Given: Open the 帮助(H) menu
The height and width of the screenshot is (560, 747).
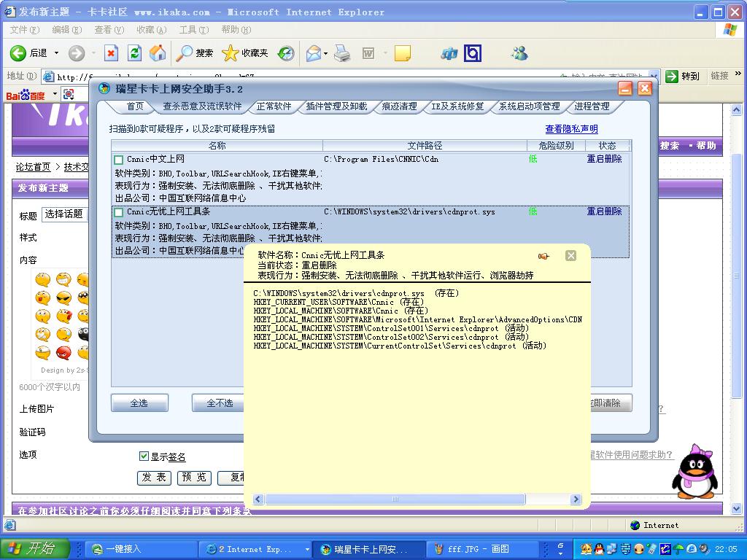Looking at the screenshot, I should pos(236,30).
